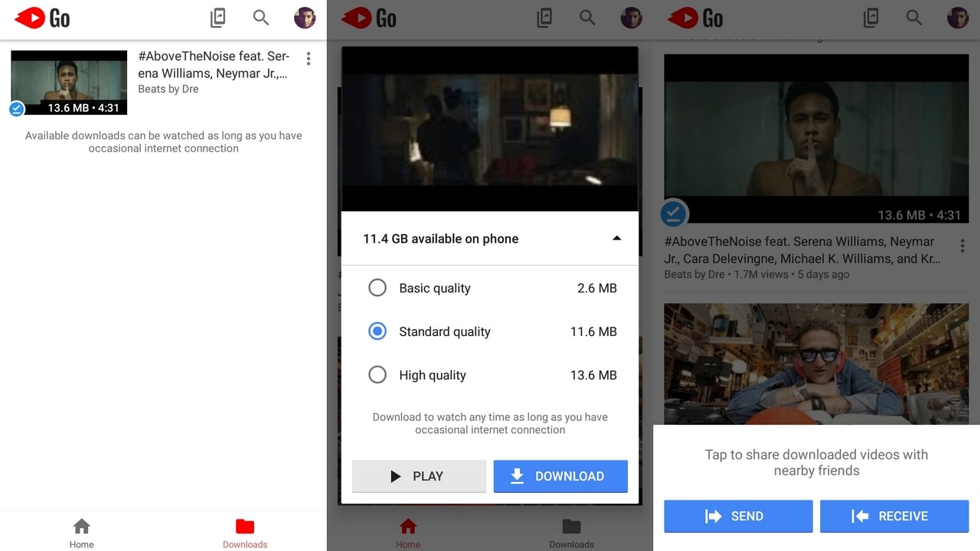Tap '11.4 GB available on phone' text

coord(440,239)
